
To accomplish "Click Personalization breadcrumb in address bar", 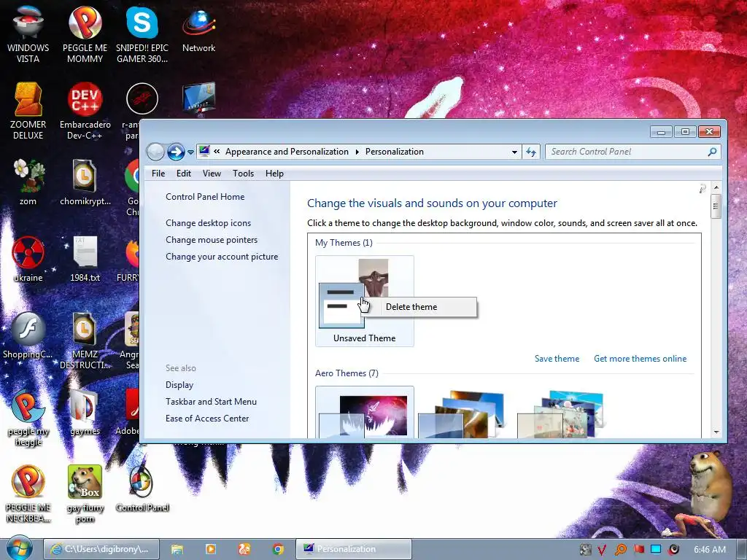I will pyautogui.click(x=395, y=152).
